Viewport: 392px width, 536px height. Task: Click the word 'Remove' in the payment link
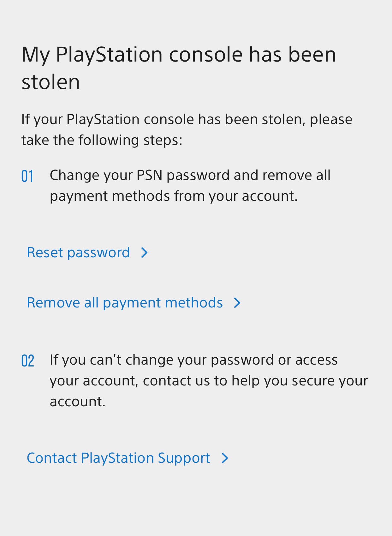pos(53,303)
